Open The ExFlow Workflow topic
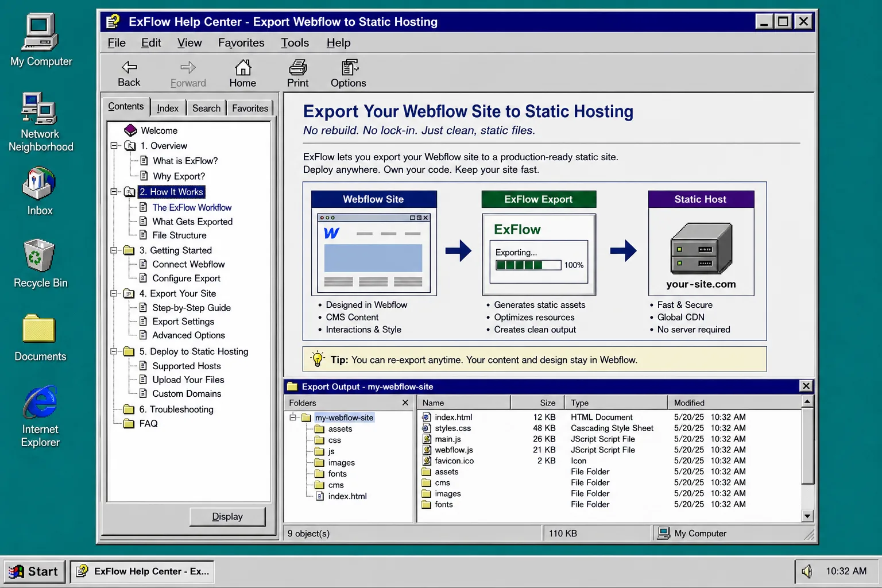The image size is (882, 588). point(192,207)
